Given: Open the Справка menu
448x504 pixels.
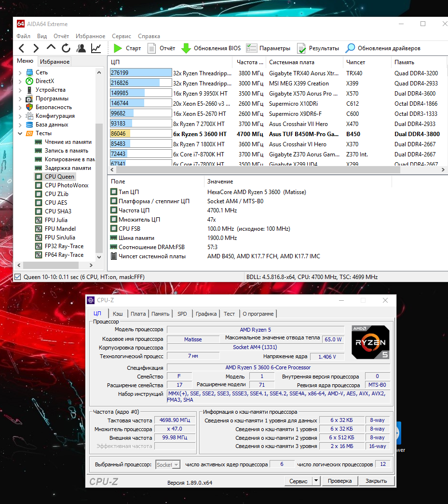Looking at the screenshot, I should point(149,36).
